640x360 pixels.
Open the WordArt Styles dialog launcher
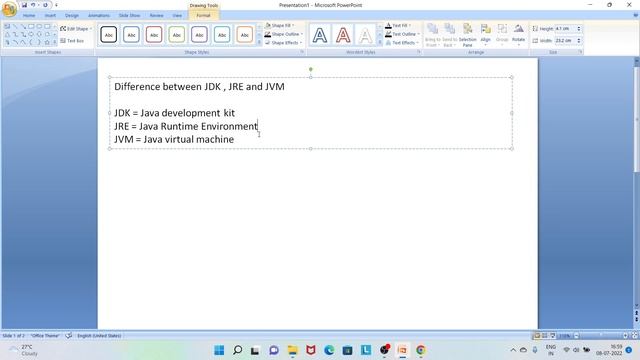(419, 52)
